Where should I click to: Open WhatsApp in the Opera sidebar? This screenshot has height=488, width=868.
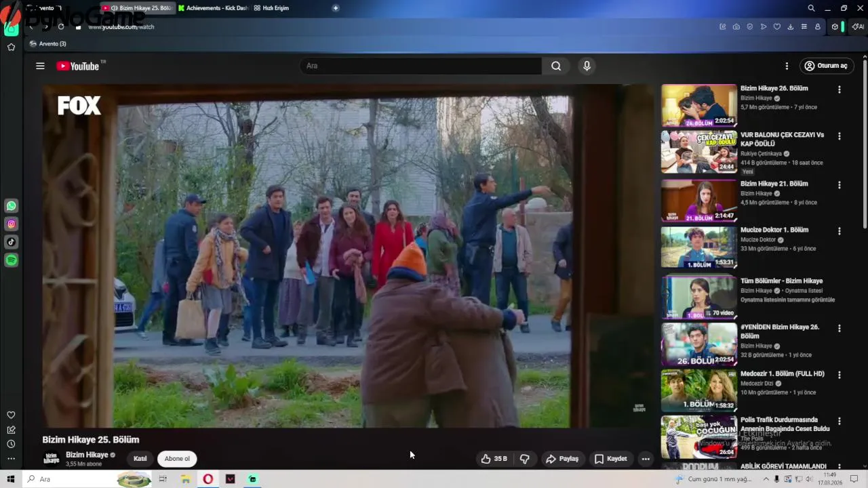click(12, 206)
